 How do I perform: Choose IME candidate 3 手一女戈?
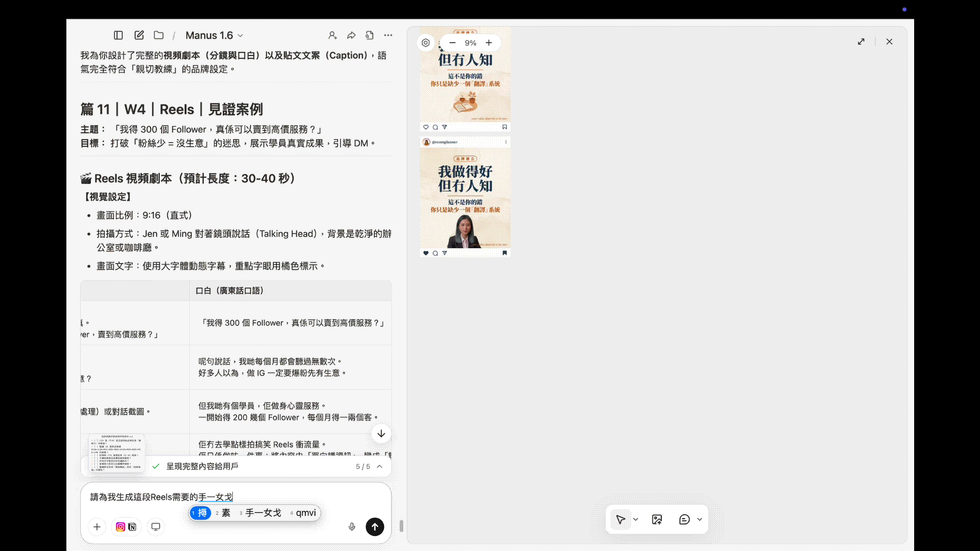click(x=260, y=513)
